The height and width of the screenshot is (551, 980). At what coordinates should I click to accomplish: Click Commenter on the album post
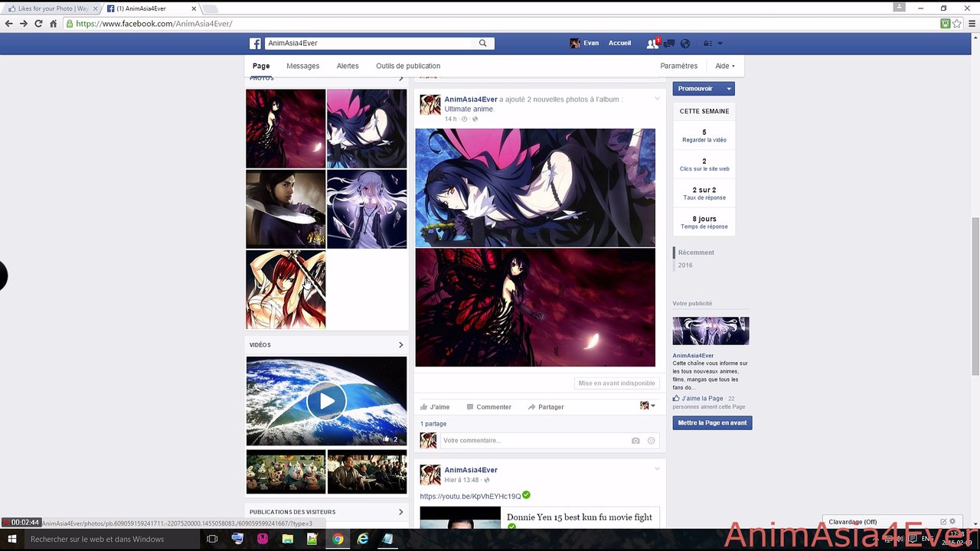(488, 407)
